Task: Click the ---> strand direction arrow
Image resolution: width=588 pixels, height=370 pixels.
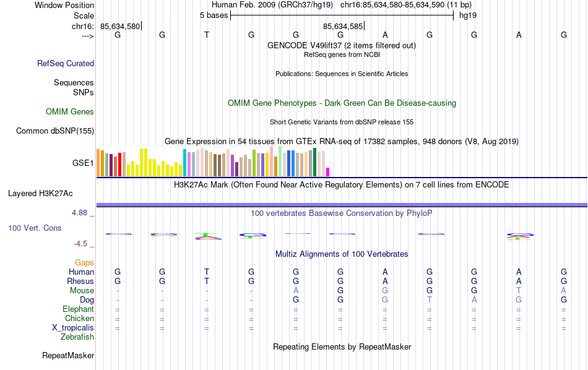Action: [87, 36]
